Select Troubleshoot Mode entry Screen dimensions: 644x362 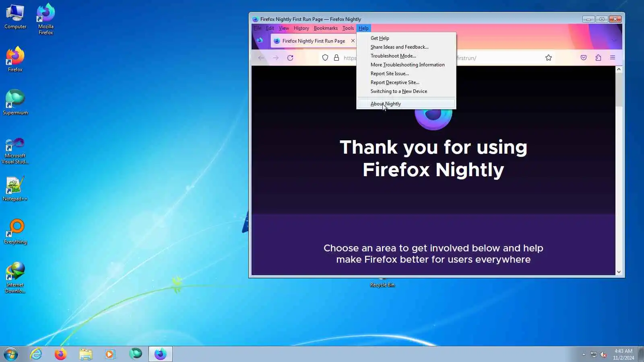coord(406,56)
